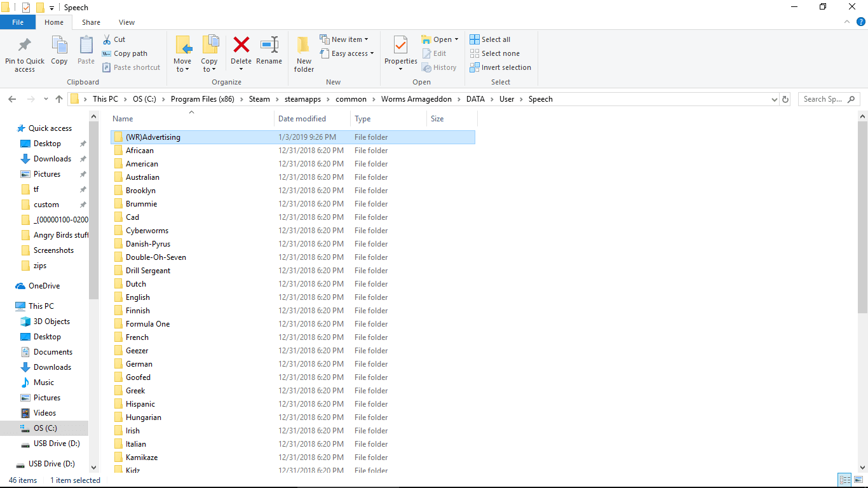Select the Cyberworms folder
Image resolution: width=868 pixels, height=488 pixels.
point(147,231)
